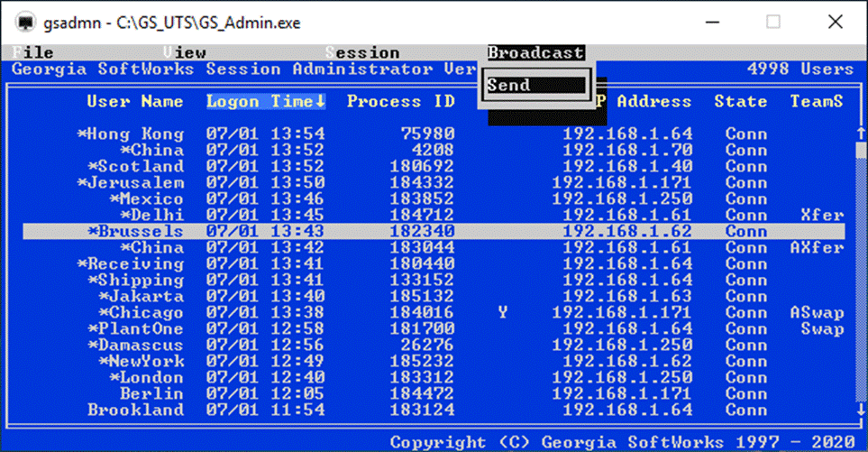
Task: Select the *Damascus session row
Action: coord(434,345)
